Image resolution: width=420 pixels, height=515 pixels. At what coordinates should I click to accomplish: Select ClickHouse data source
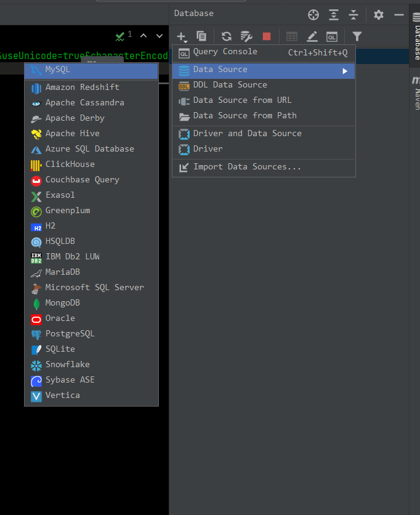coord(91,165)
